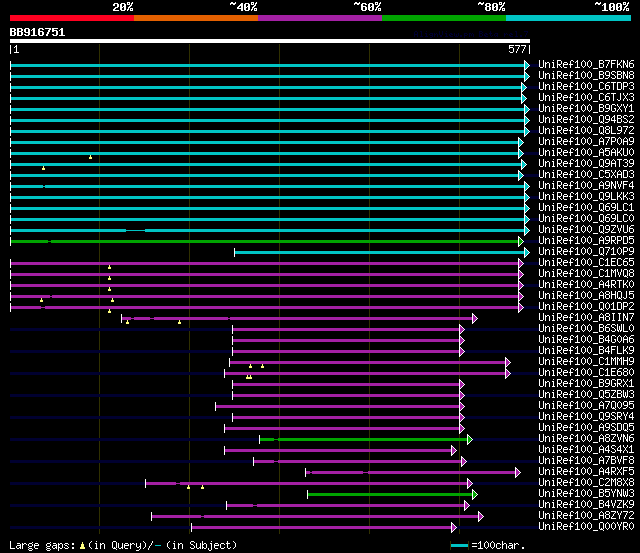Open the UniRef100_C1MMH9 label

pyautogui.click(x=586, y=362)
